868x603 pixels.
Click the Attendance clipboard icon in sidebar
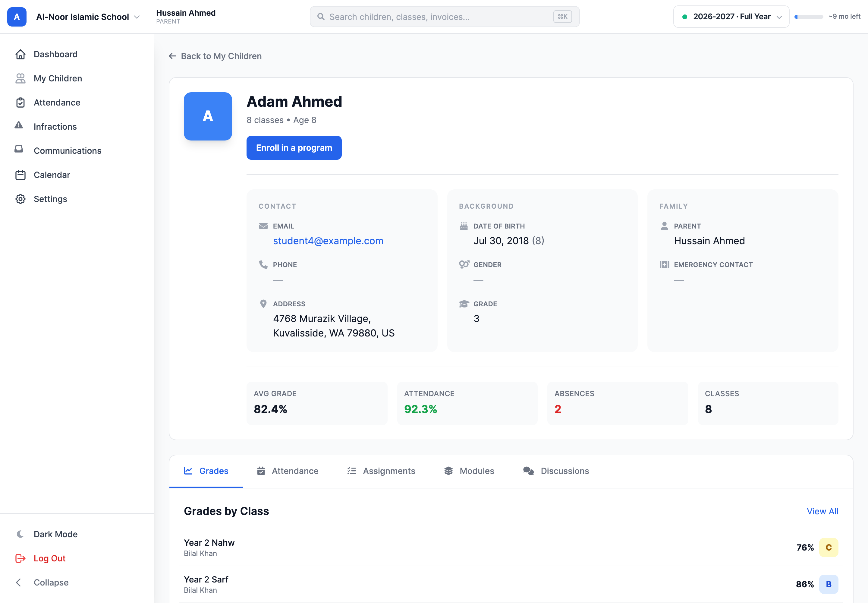pos(20,103)
